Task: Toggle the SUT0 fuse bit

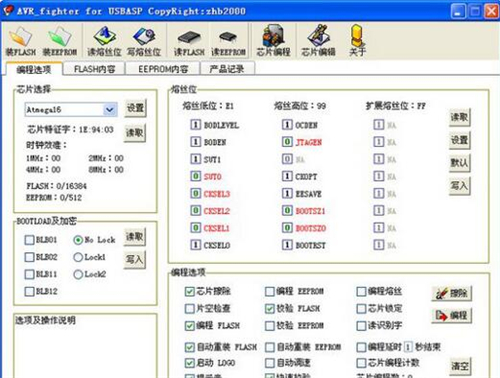Action: [195, 176]
